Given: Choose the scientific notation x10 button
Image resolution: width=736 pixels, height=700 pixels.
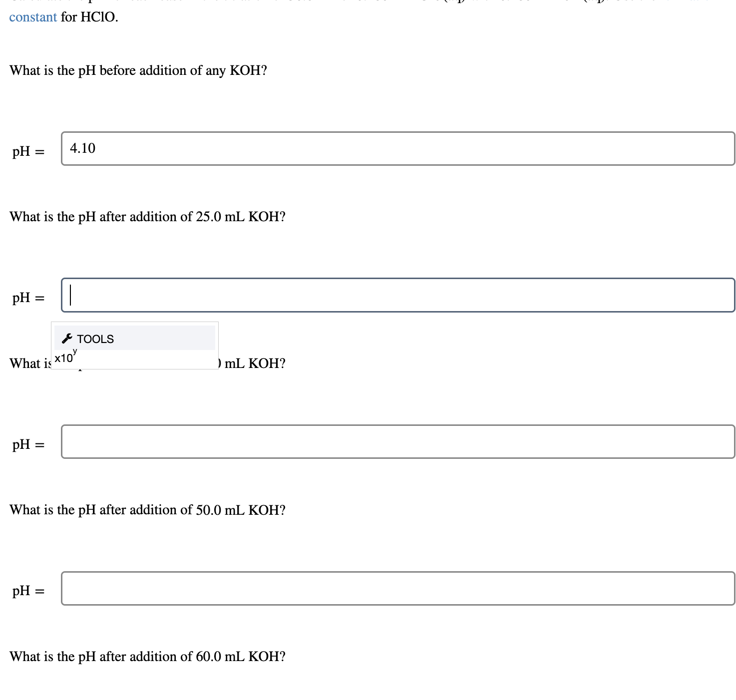Looking at the screenshot, I should point(63,358).
